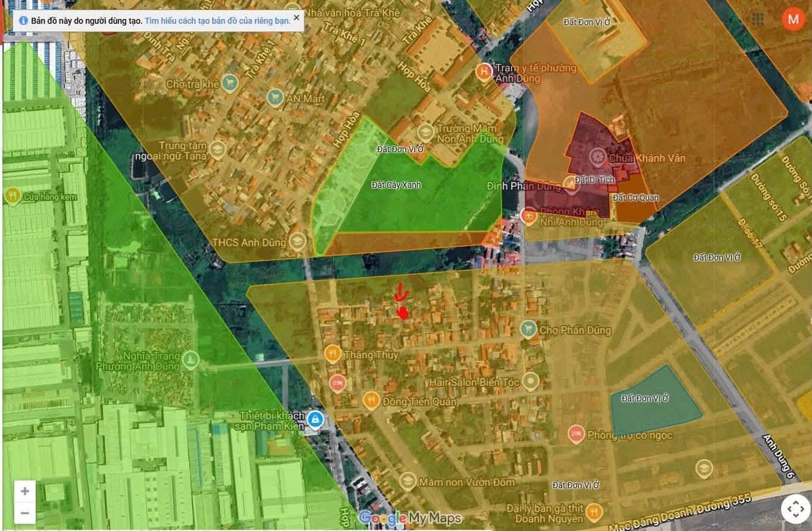The image size is (812, 531).
Task: Close the user-created map notice
Action: 296,18
